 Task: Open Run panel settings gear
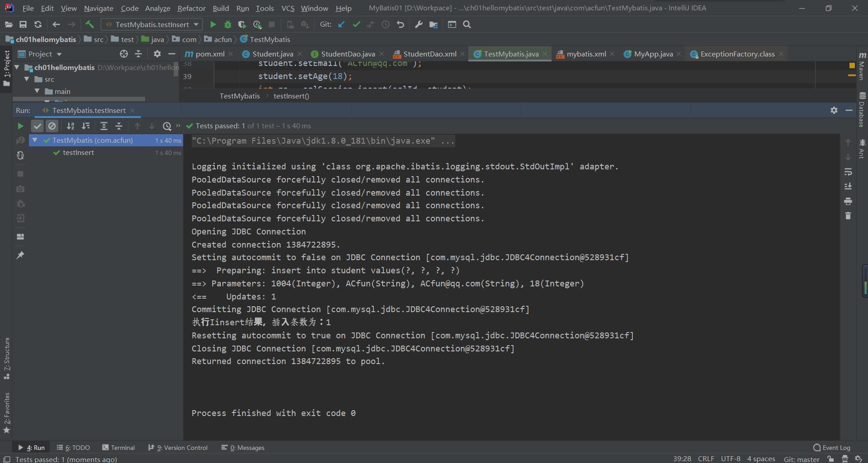click(834, 110)
